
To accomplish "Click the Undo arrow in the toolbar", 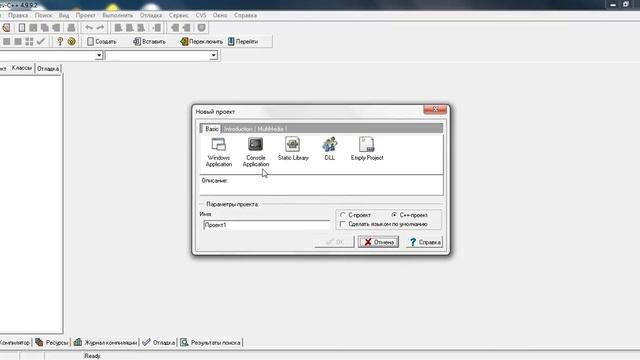I will [x=89, y=28].
